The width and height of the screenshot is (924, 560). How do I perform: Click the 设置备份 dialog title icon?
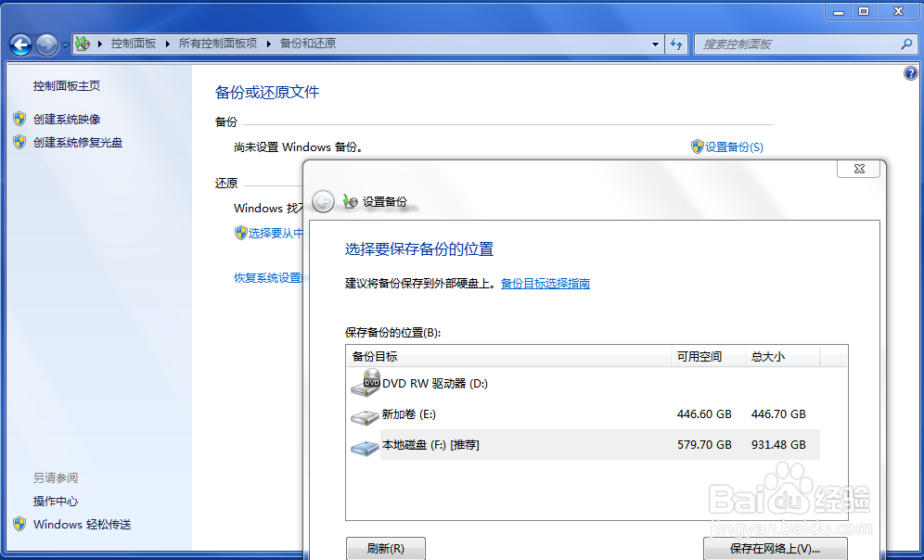tap(350, 201)
